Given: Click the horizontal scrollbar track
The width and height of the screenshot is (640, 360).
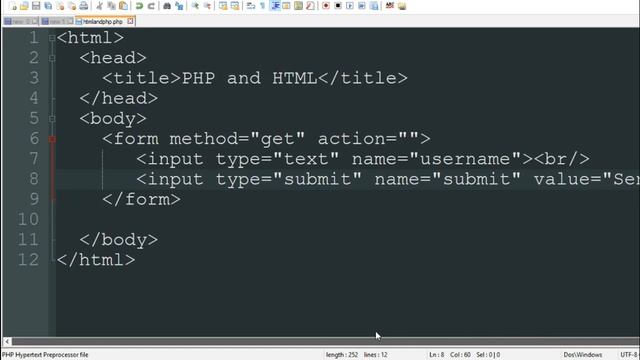Looking at the screenshot, I should click(x=327, y=341).
